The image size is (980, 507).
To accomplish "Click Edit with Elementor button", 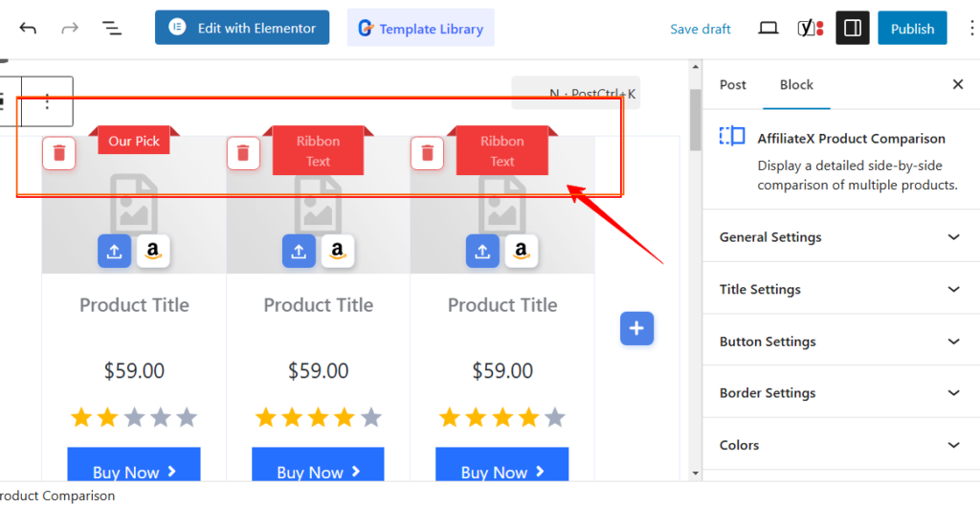I will (x=242, y=28).
